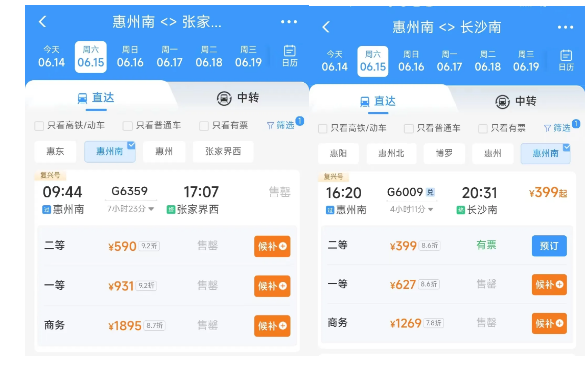Book 二等 seat on G6009 with 预订

coord(549,246)
